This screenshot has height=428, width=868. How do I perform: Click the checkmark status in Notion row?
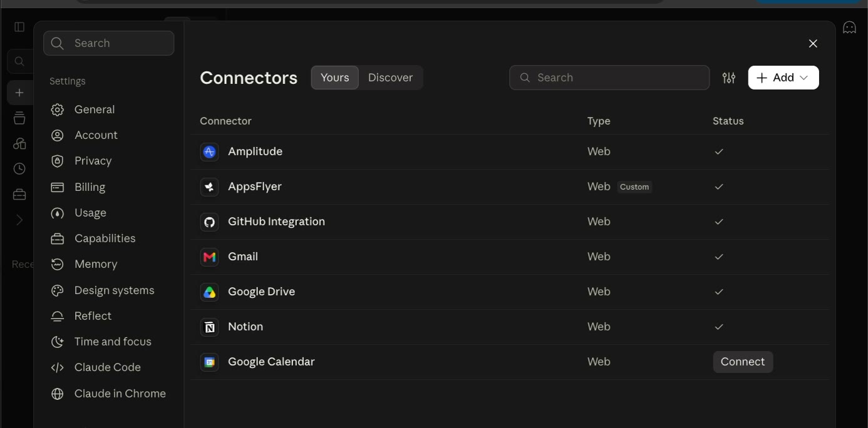tap(719, 327)
